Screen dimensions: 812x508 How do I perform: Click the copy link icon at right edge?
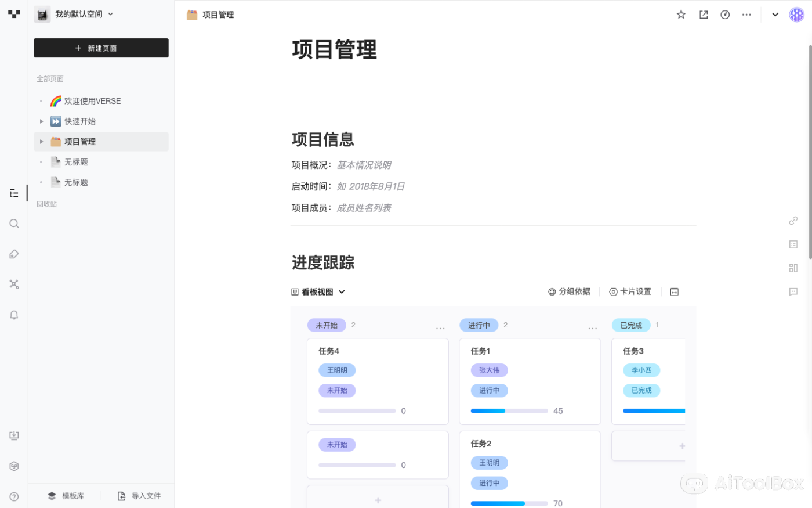point(793,221)
